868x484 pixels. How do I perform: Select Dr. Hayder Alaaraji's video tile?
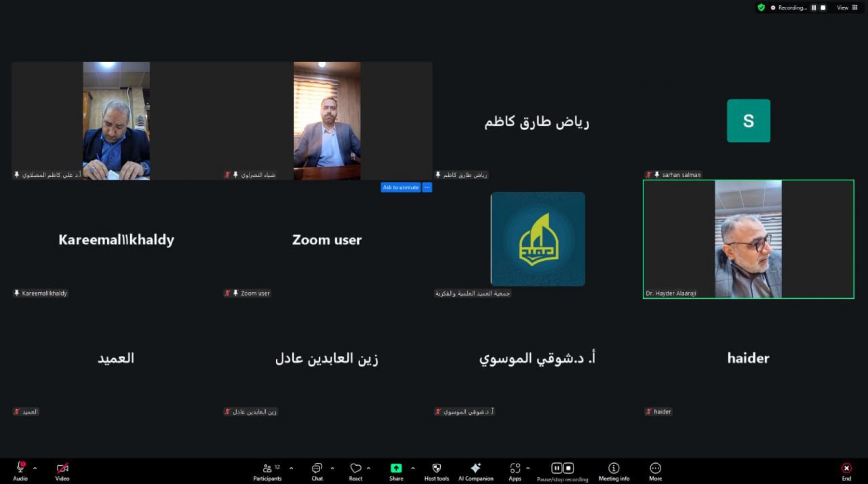coord(748,239)
